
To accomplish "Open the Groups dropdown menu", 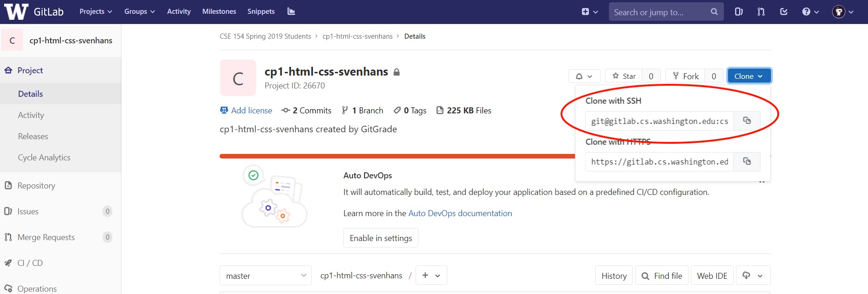I will pyautogui.click(x=139, y=12).
